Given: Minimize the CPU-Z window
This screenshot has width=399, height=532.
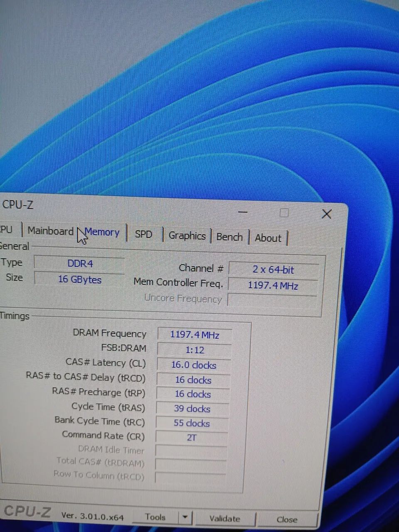Looking at the screenshot, I should (243, 212).
